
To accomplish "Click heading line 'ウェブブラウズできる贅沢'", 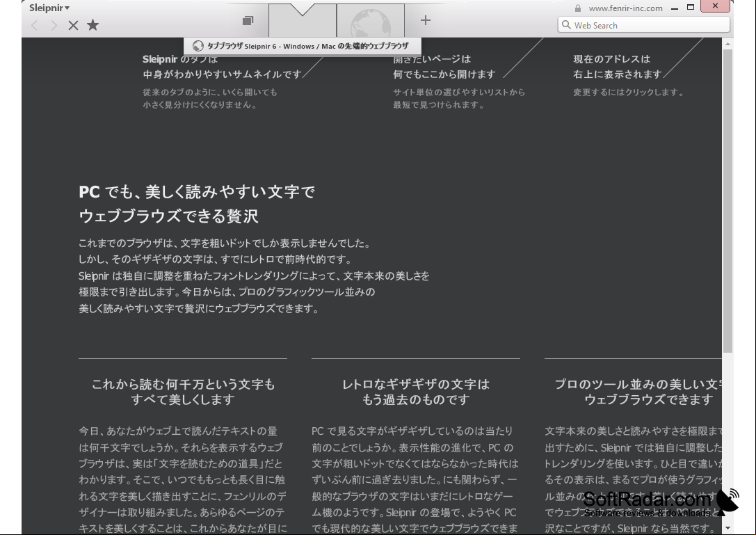I will 169,216.
